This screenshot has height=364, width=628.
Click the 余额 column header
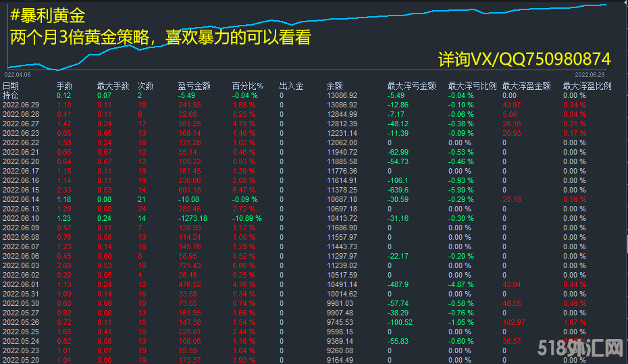[334, 86]
